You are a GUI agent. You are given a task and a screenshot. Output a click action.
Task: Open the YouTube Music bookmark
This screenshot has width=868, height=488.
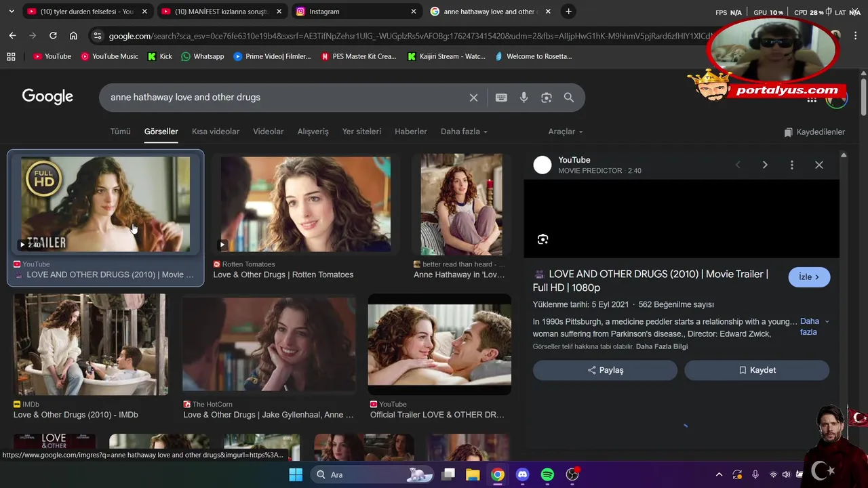tap(109, 56)
